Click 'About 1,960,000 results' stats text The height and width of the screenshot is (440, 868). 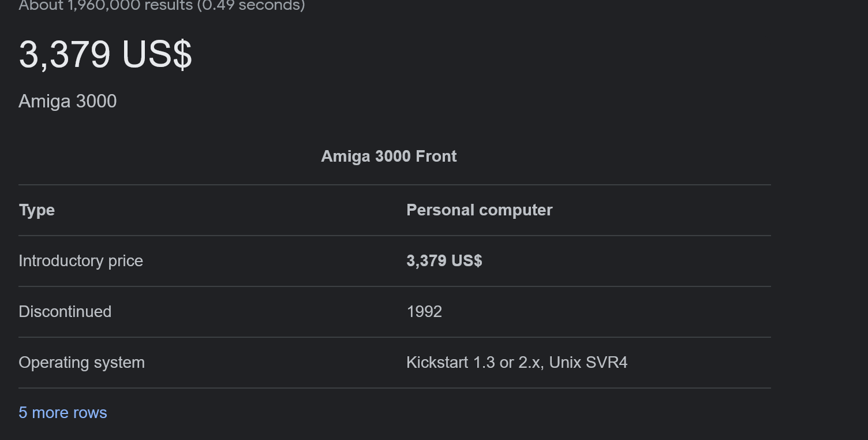[x=108, y=6]
